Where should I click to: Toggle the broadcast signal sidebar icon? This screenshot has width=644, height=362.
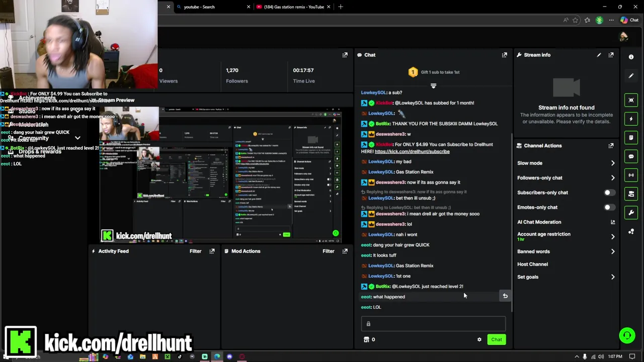pos(631,175)
